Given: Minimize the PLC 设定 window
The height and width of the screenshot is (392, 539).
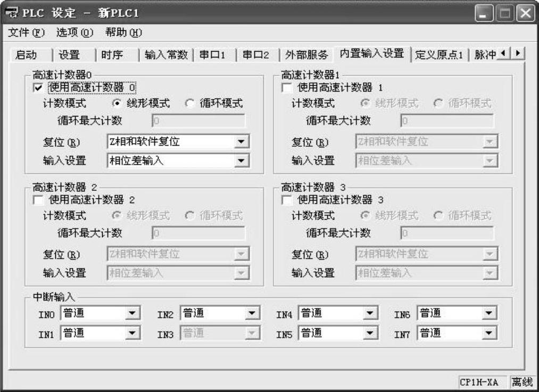Looking at the screenshot, I should tap(484, 13).
